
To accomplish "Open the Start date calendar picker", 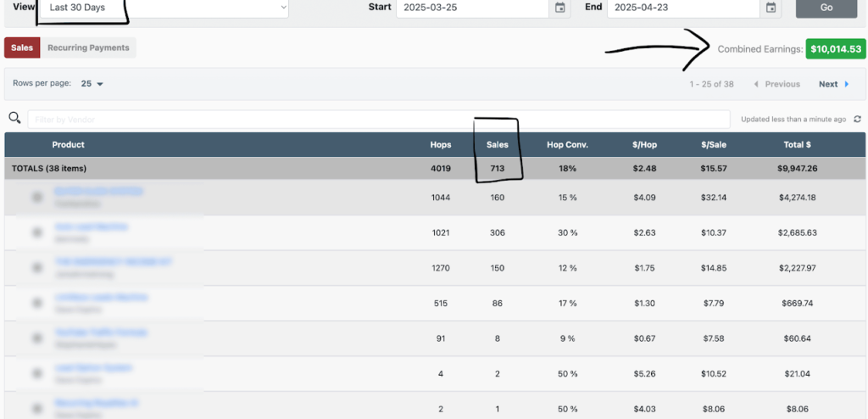I will click(x=559, y=8).
